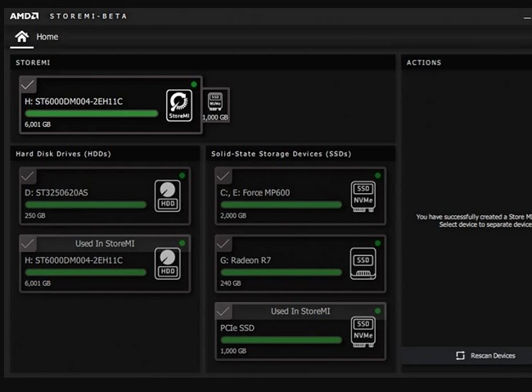Click '250 GB' size on D: card
Image resolution: width=532 pixels, height=392 pixels.
(x=35, y=215)
